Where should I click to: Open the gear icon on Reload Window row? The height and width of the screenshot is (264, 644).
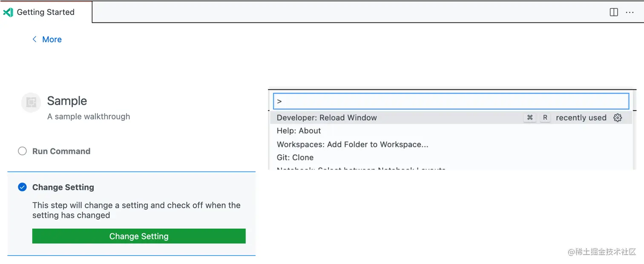[x=618, y=118]
